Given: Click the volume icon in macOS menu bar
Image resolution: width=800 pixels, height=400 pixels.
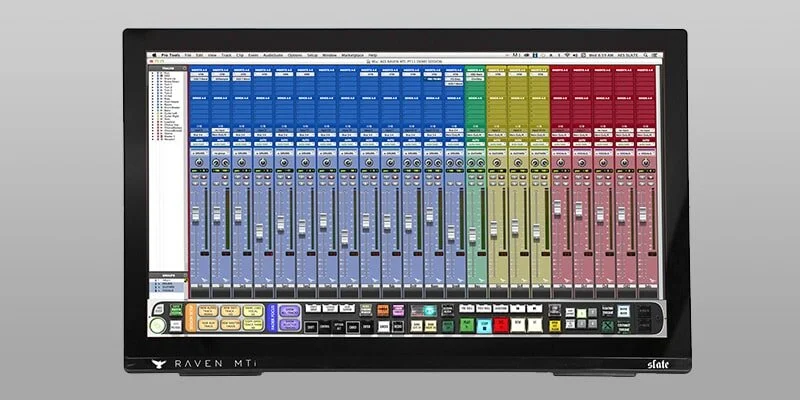Looking at the screenshot, I should click(574, 55).
